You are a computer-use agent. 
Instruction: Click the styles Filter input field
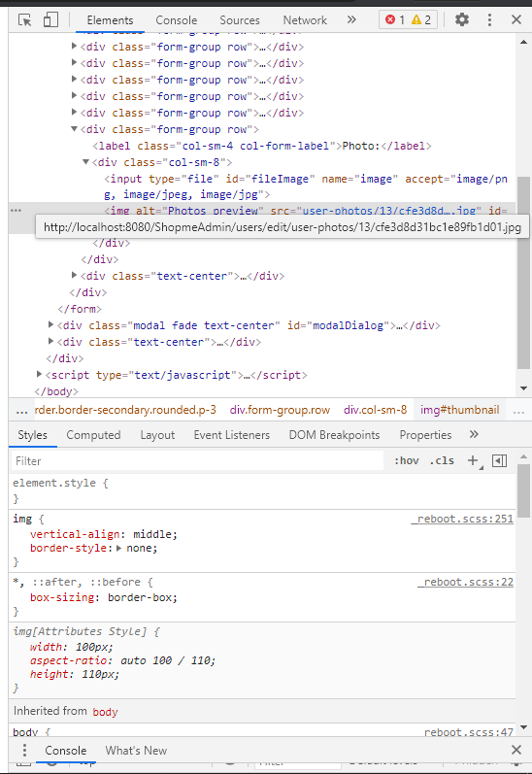click(197, 461)
